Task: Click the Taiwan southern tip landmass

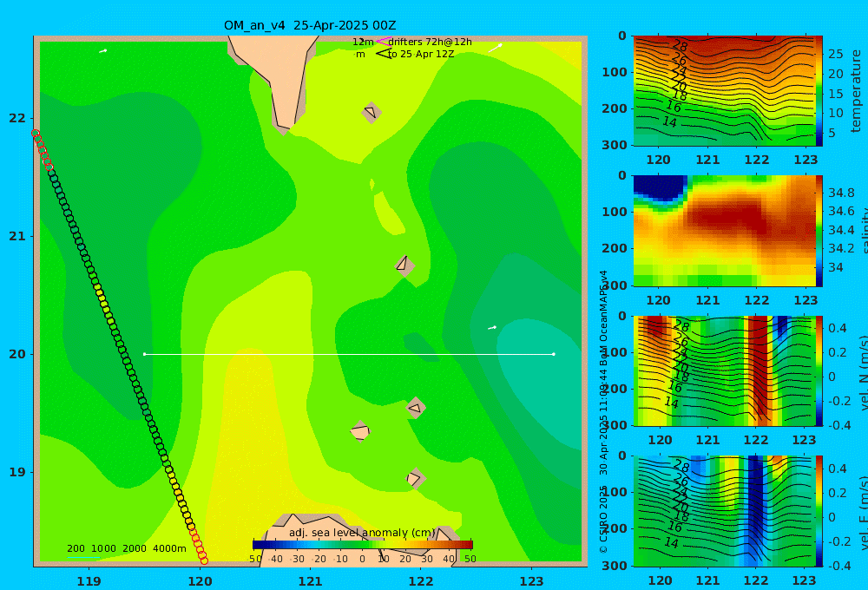Action: coord(277,77)
